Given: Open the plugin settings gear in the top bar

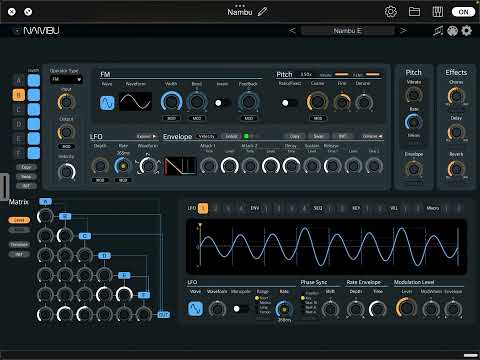Looking at the screenshot, I should (391, 12).
